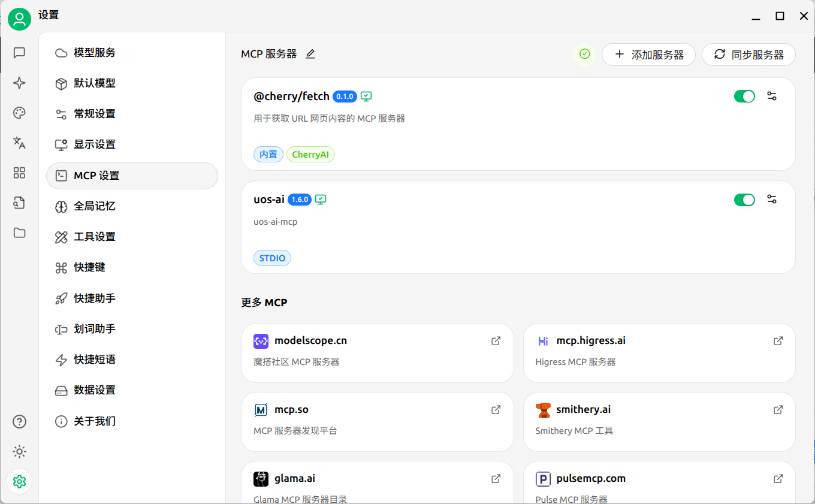Viewport: 815px width, 504px height.
Task: Open 全局记忆 settings
Action: click(132, 206)
